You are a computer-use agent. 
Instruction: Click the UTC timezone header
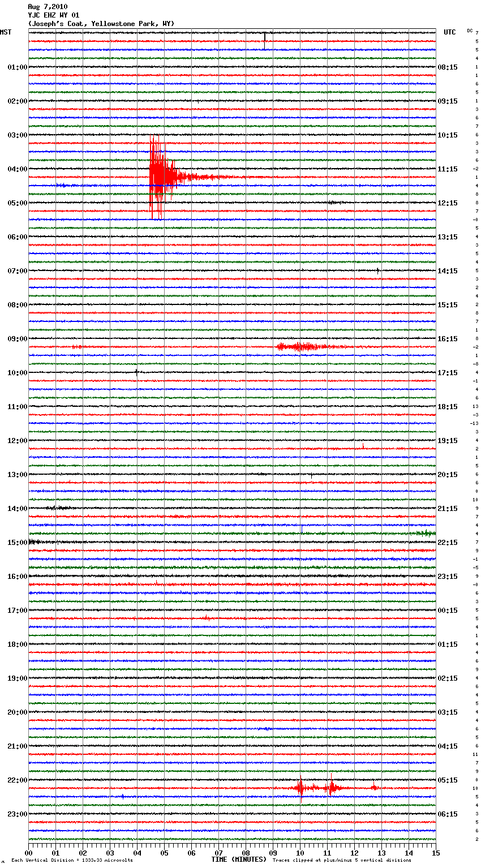[x=450, y=32]
